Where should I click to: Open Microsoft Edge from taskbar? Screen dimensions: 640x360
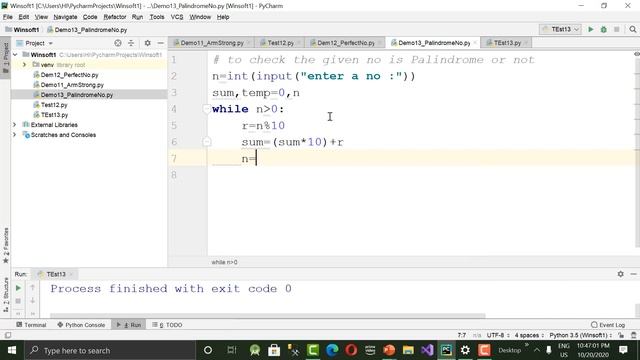pyautogui.click(x=332, y=350)
